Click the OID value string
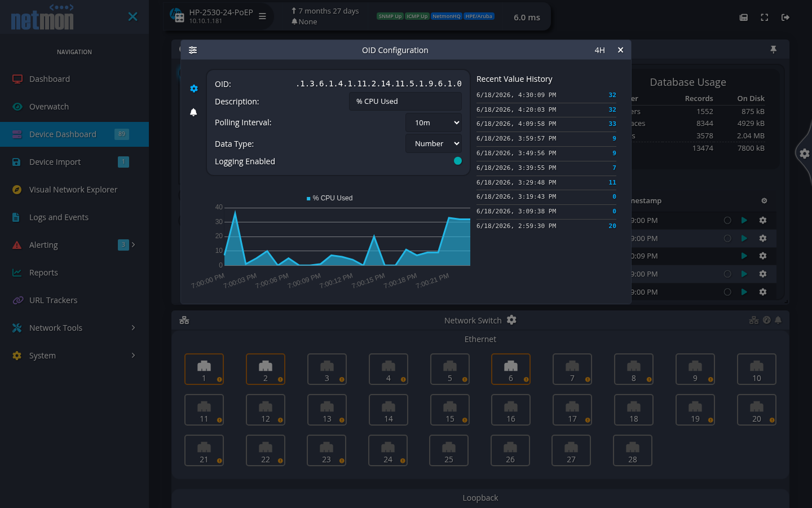This screenshot has width=812, height=508. pyautogui.click(x=379, y=84)
